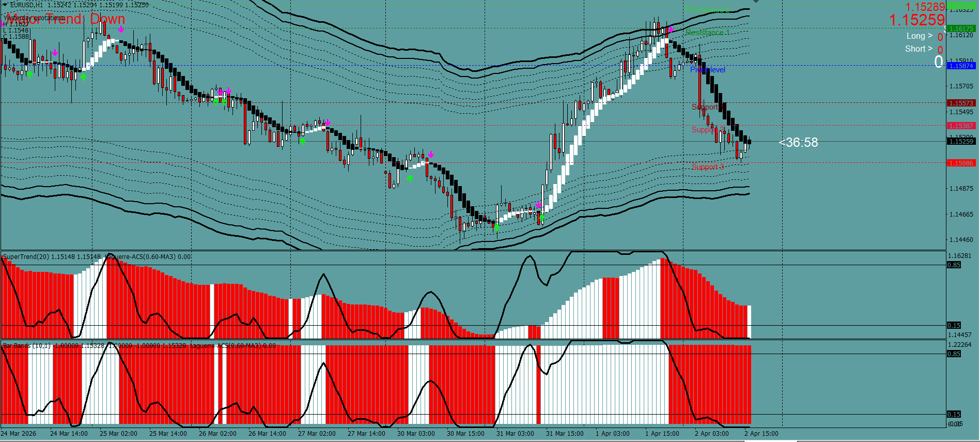Click the '<36:58' candle countdown timer
Viewport: 980px width, 442px height.
[x=798, y=142]
